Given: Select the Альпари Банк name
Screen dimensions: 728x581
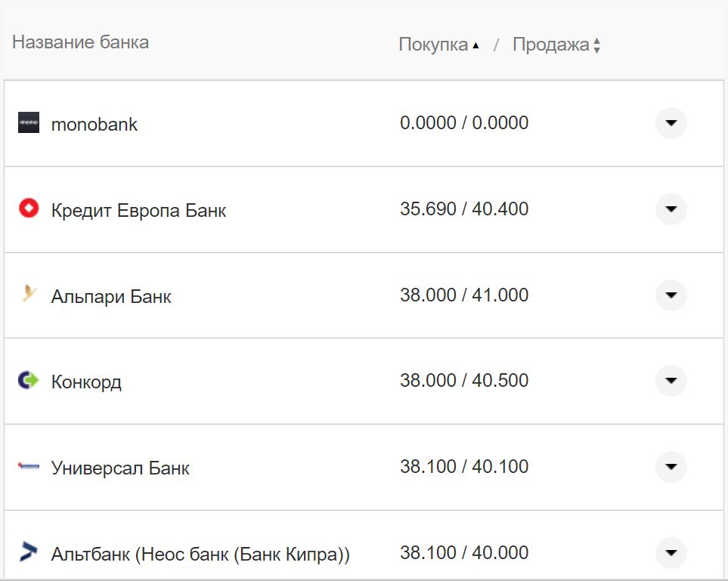Looking at the screenshot, I should [111, 296].
